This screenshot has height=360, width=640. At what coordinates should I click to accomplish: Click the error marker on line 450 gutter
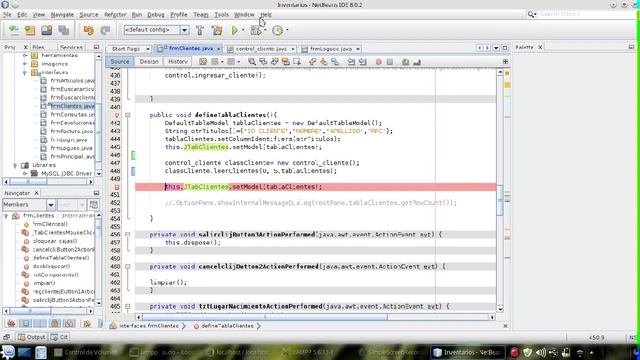coord(117,187)
